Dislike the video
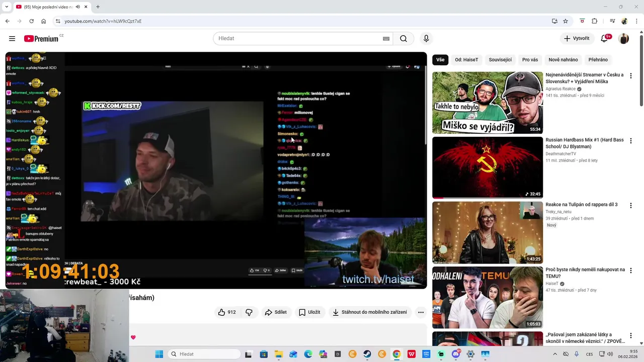This screenshot has width=644, height=362. 249,312
